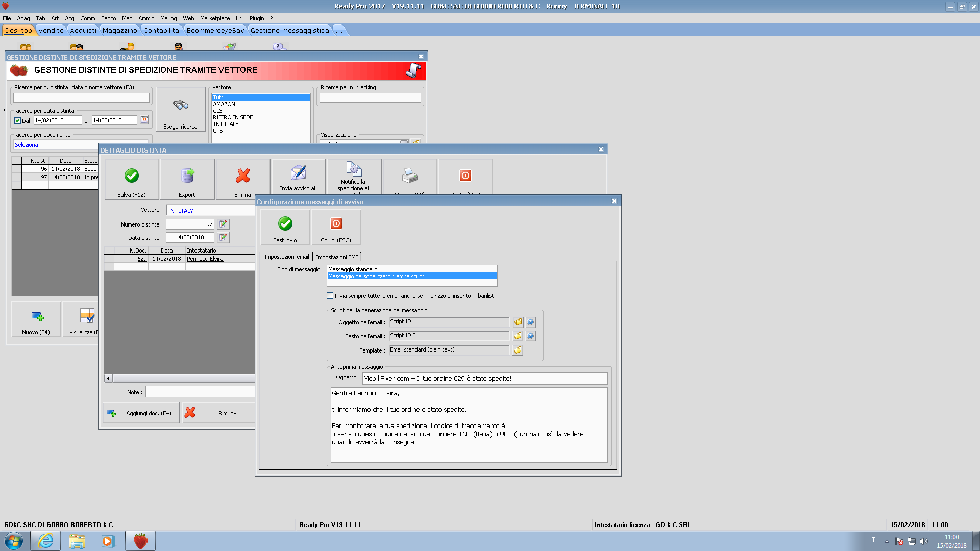The width and height of the screenshot is (980, 551).
Task: Click the Oggetto preview text field
Action: click(484, 379)
